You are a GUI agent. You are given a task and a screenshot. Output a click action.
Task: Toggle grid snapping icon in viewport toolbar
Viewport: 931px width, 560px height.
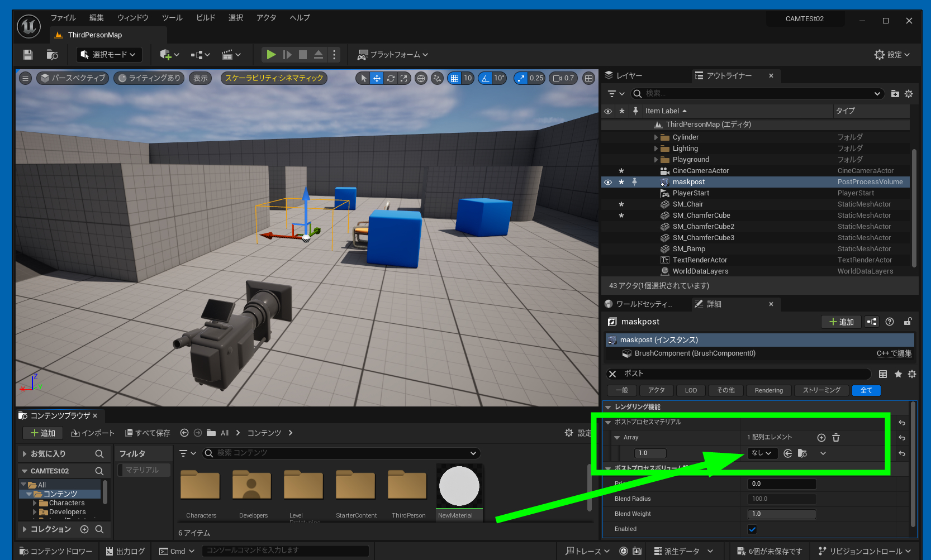(x=454, y=78)
